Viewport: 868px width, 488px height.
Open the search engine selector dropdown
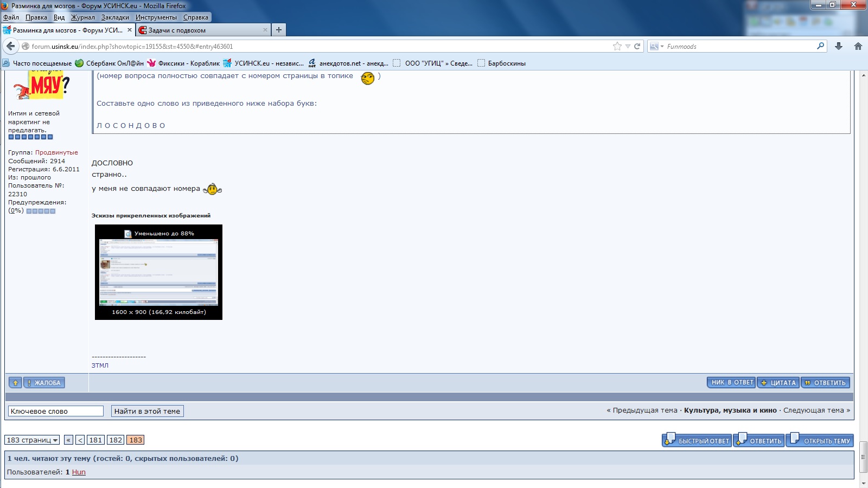[x=656, y=46]
